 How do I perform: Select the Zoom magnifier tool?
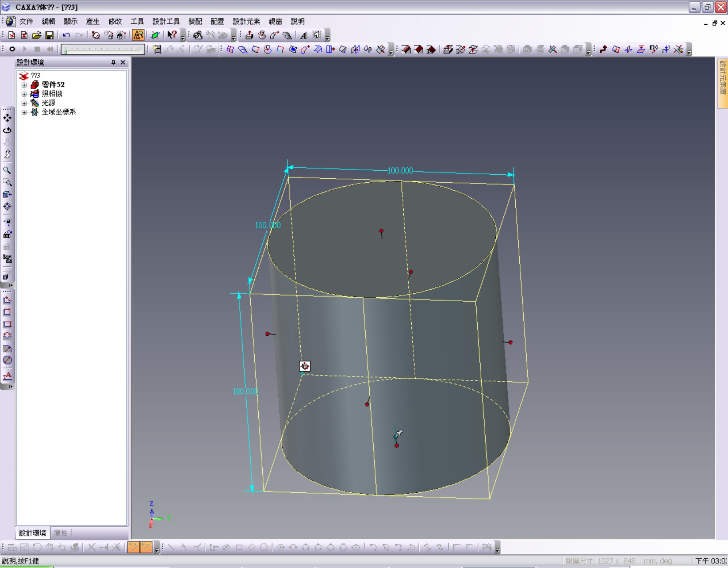(7, 170)
